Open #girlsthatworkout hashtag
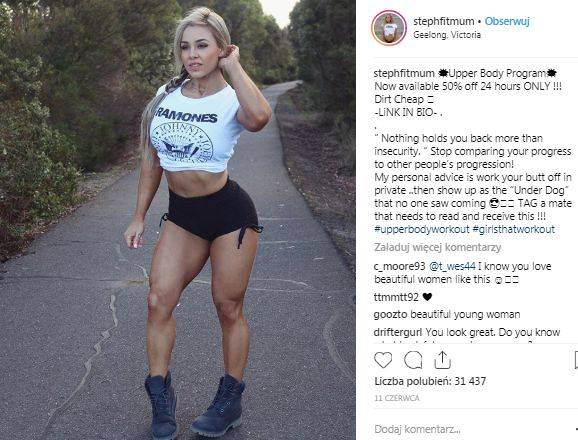 513,229
